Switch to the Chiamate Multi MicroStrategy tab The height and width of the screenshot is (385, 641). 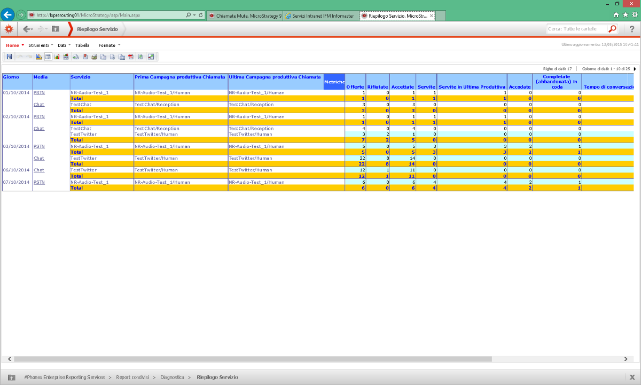click(x=245, y=16)
